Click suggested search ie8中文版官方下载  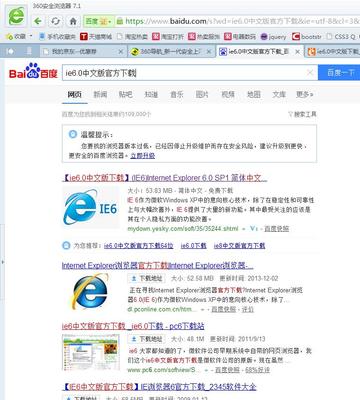point(239,246)
